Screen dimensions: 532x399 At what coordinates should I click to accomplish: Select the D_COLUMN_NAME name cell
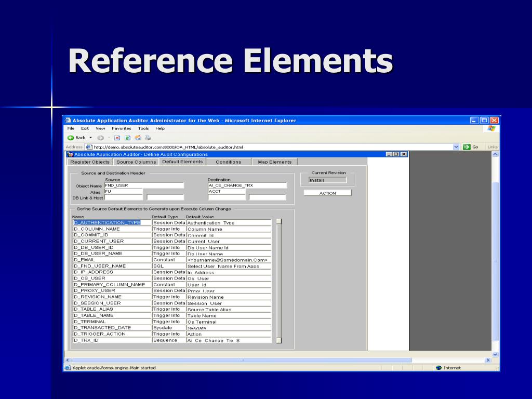click(112, 229)
